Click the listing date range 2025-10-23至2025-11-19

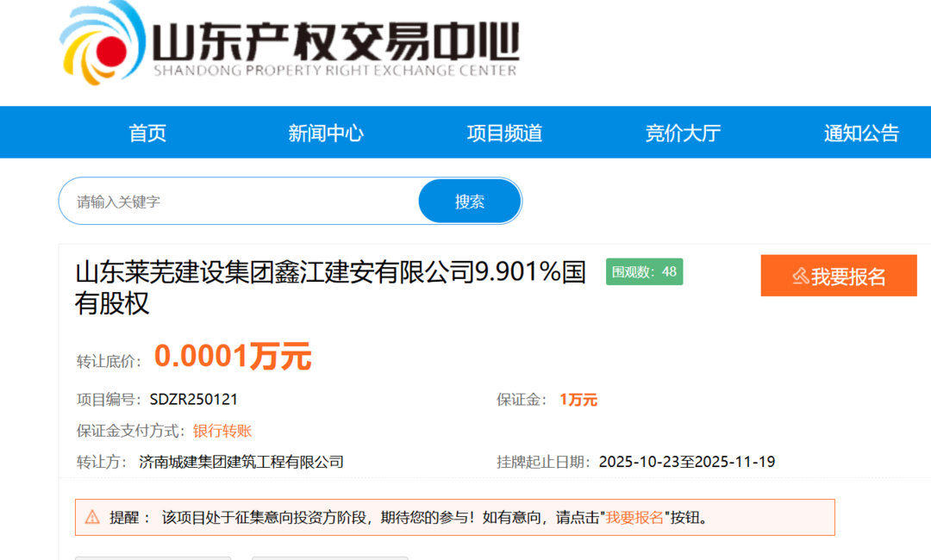(687, 462)
